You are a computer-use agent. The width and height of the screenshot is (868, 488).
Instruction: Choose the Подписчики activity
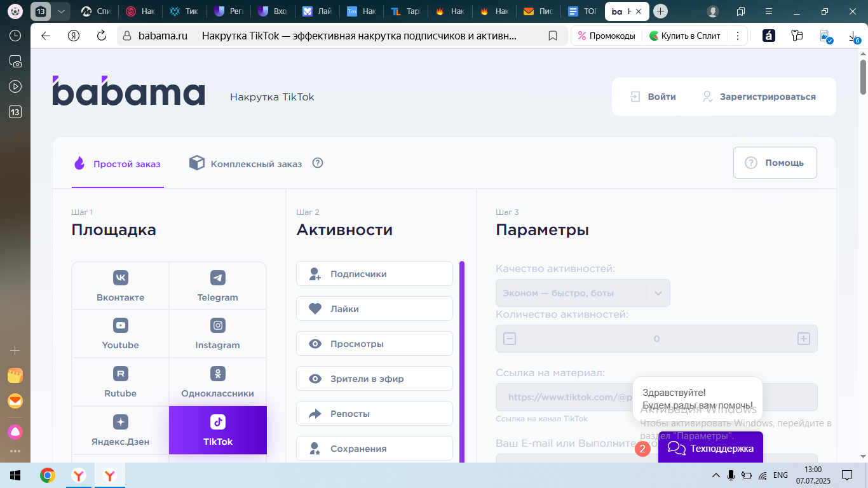374,274
